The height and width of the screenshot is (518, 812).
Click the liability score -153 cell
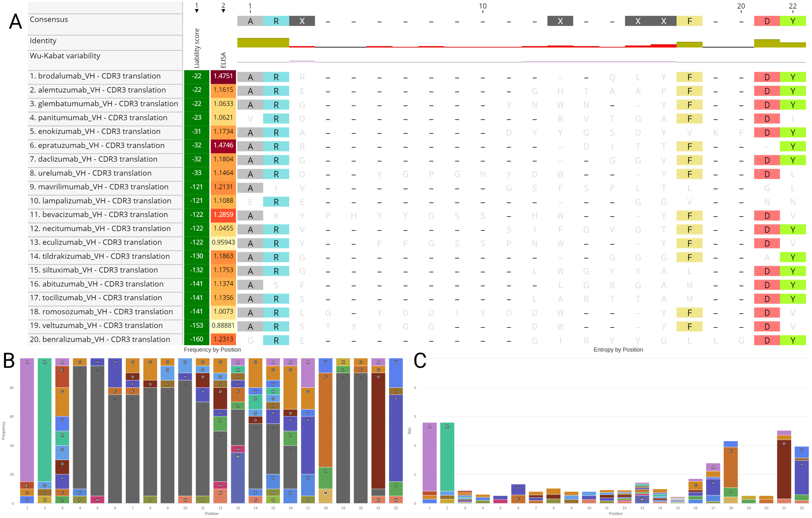[197, 326]
